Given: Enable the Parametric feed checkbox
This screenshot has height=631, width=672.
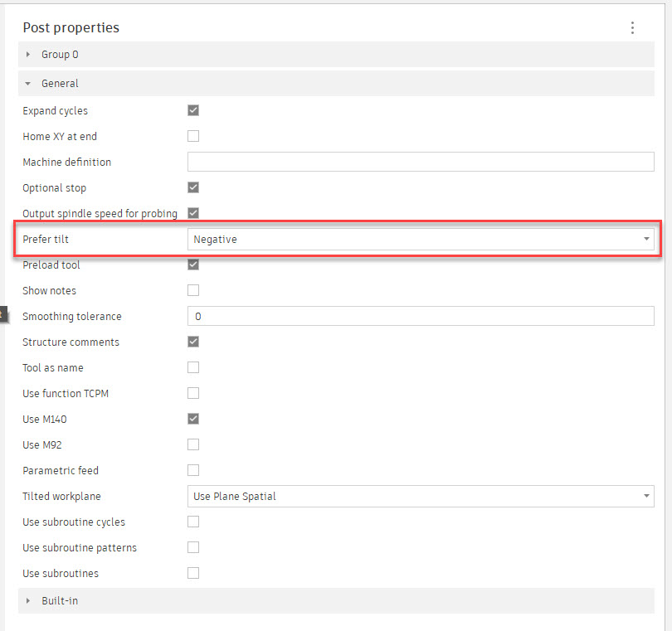Looking at the screenshot, I should tap(193, 470).
